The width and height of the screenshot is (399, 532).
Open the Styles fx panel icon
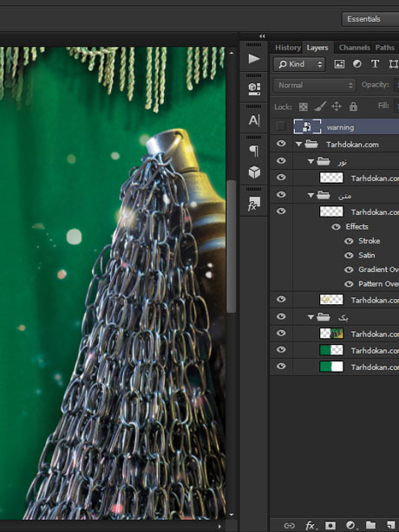tap(253, 204)
